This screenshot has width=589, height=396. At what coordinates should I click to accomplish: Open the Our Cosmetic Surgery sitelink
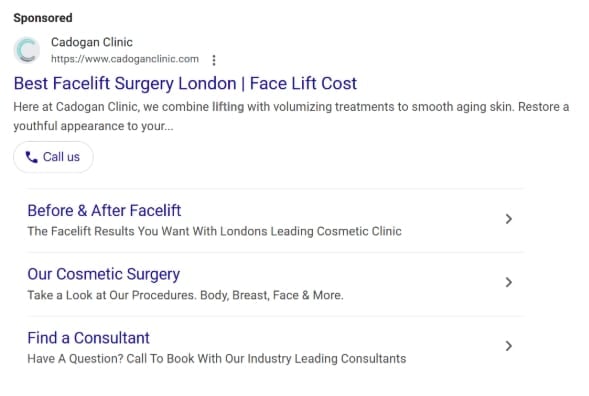point(104,274)
